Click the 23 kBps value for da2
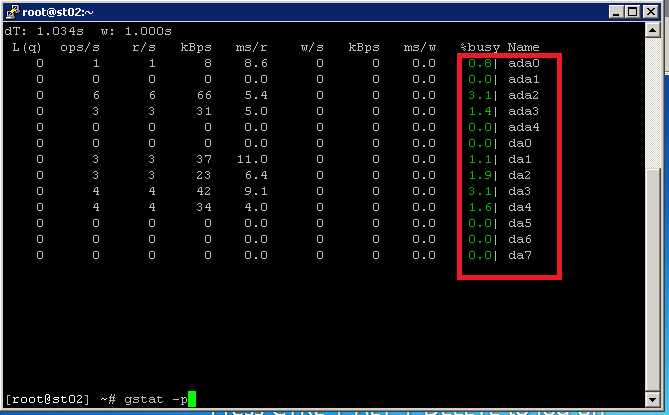The image size is (669, 415). [204, 175]
